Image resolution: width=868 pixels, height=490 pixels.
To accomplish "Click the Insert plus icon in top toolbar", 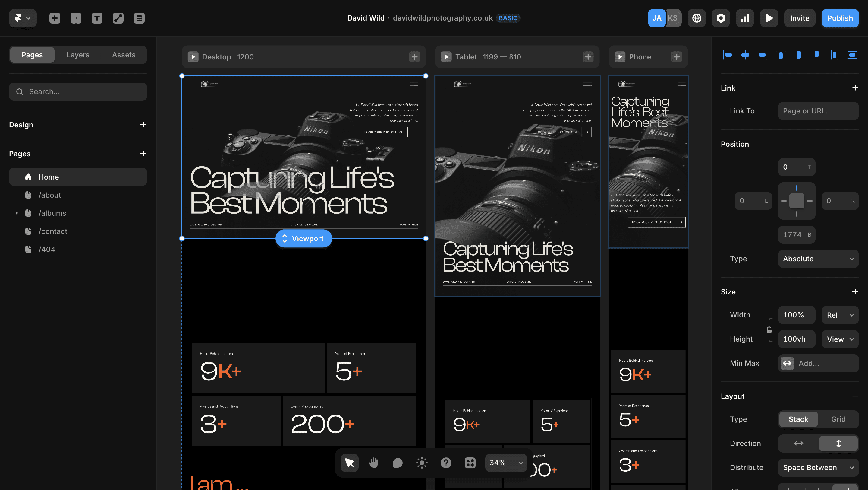I will tap(55, 18).
